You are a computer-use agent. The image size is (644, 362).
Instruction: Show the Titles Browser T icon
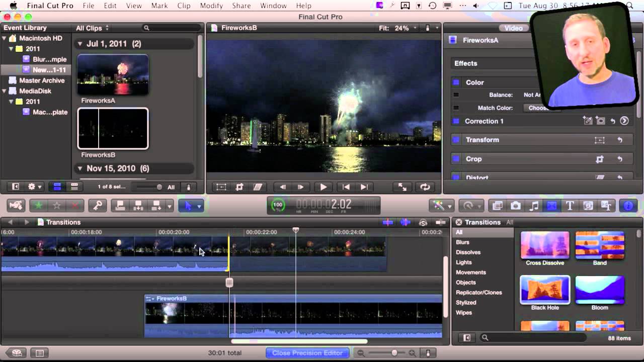570,206
